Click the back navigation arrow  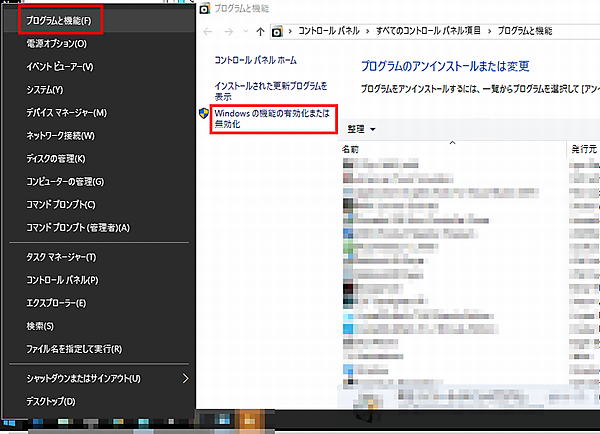coord(208,31)
